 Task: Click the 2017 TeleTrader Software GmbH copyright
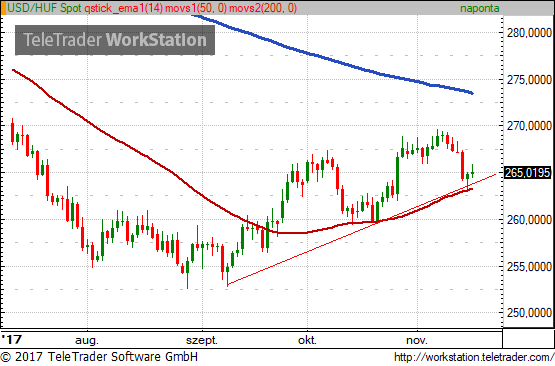99,356
